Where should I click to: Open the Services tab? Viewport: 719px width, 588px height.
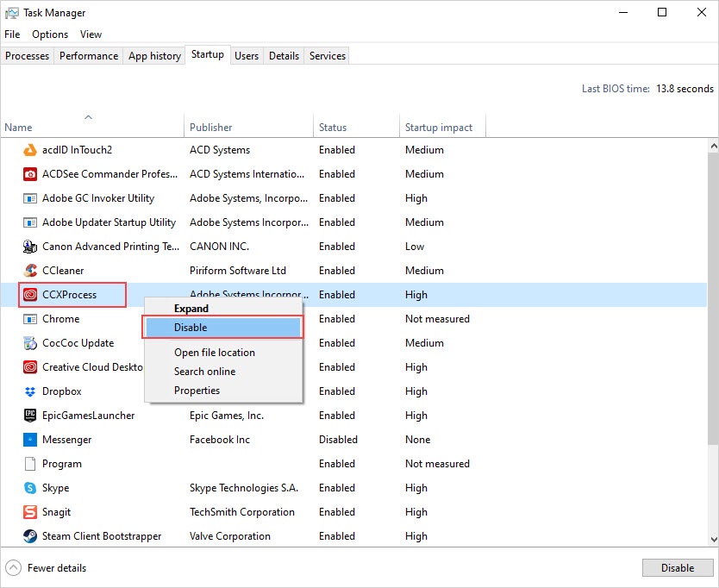click(x=328, y=56)
